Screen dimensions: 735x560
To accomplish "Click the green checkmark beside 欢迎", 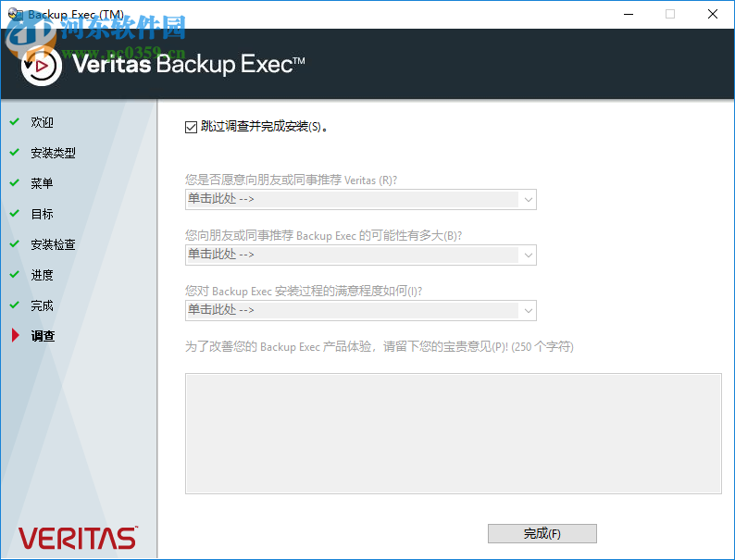I will pyautogui.click(x=15, y=121).
